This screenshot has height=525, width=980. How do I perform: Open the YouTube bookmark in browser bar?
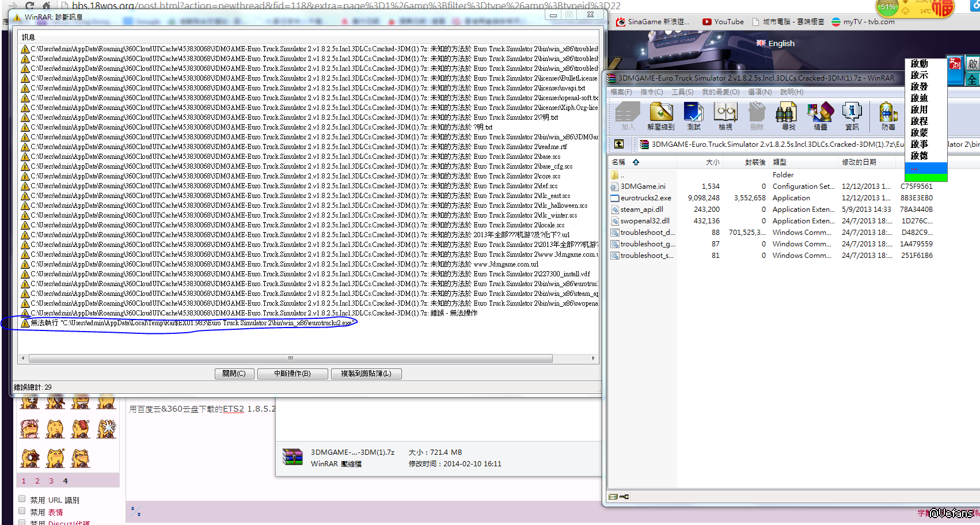point(723,22)
